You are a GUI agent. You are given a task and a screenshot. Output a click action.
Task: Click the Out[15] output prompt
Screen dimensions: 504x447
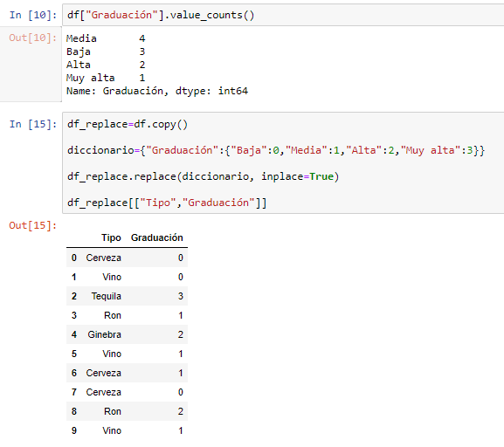[x=33, y=225]
